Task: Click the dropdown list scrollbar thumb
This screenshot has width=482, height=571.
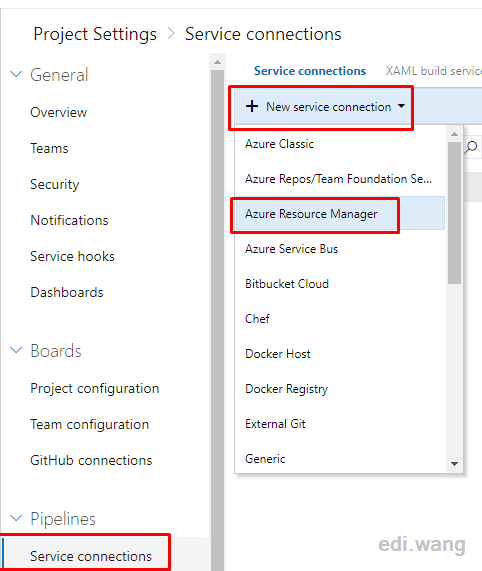Action: pyautogui.click(x=454, y=213)
